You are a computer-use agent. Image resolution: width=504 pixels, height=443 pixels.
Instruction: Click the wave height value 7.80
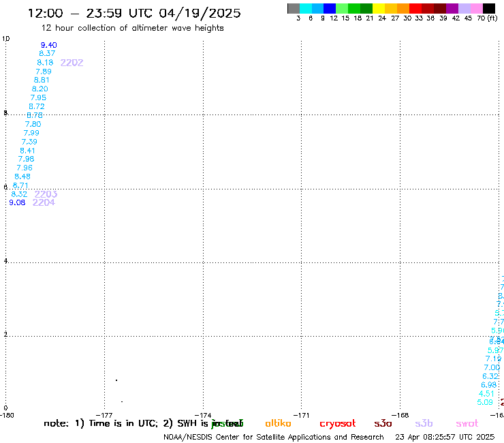coord(33,124)
